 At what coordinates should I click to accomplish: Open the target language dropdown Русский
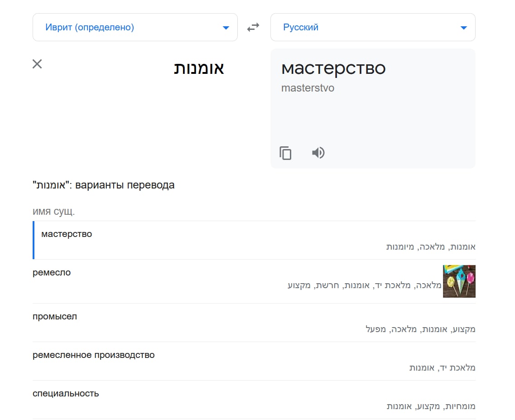point(373,27)
